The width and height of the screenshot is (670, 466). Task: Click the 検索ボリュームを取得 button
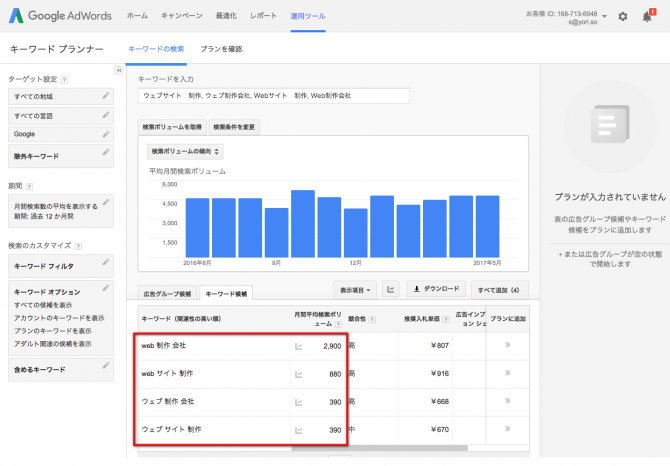point(172,127)
